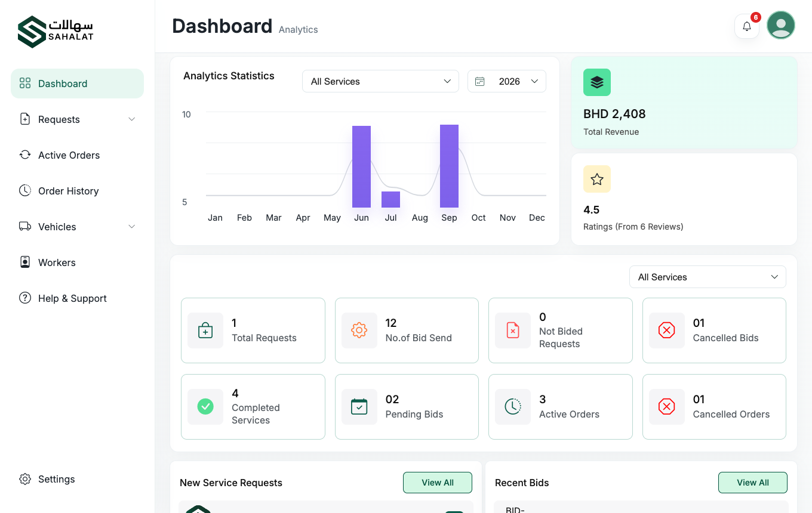Expand the Requests submenu chevron
The width and height of the screenshot is (812, 513).
(x=132, y=119)
